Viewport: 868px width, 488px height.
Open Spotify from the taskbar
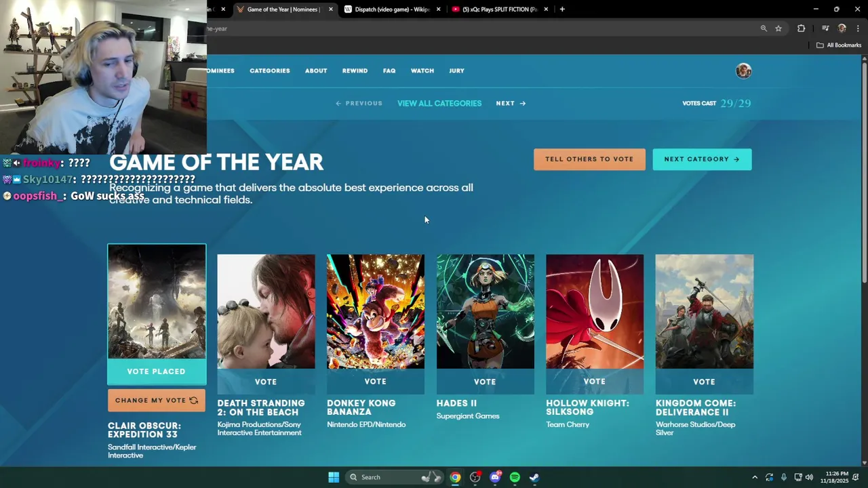pyautogui.click(x=515, y=477)
